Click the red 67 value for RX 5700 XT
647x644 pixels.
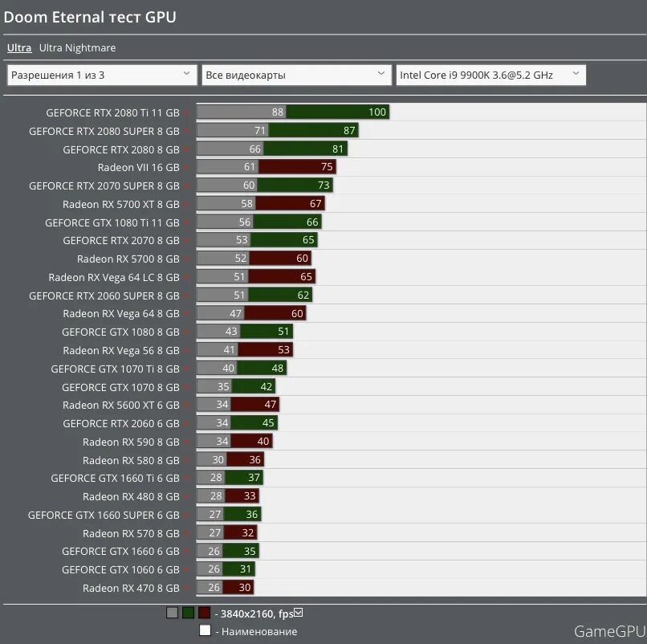tap(315, 203)
